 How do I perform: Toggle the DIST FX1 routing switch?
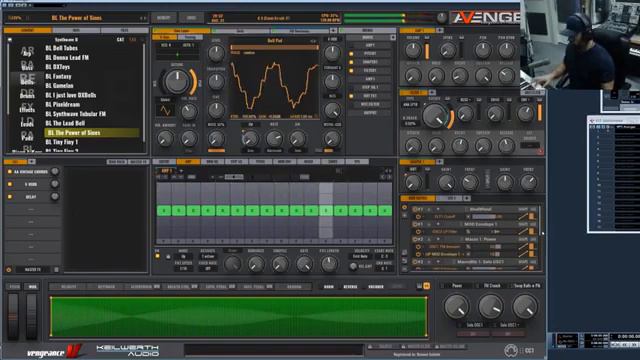(351, 96)
